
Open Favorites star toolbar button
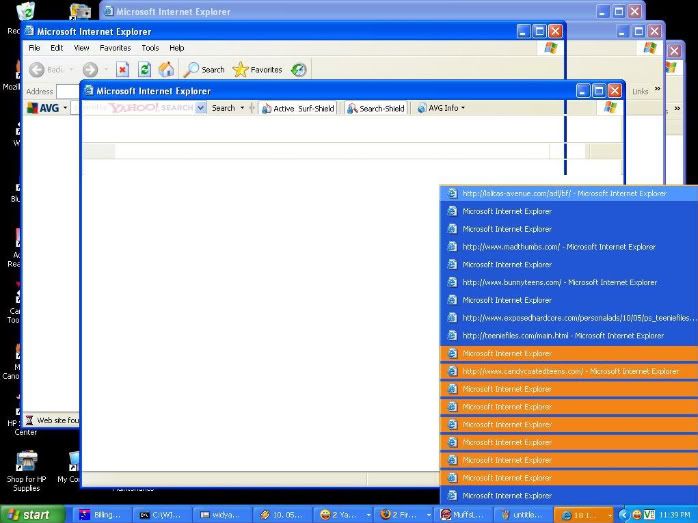[x=257, y=69]
